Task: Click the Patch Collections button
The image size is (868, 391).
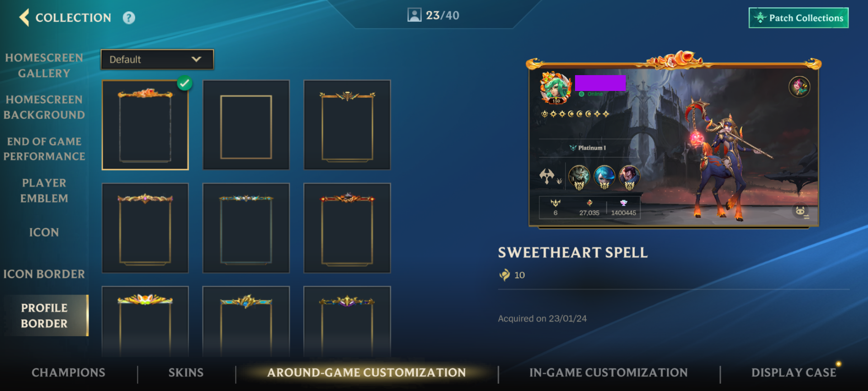Action: (x=798, y=18)
